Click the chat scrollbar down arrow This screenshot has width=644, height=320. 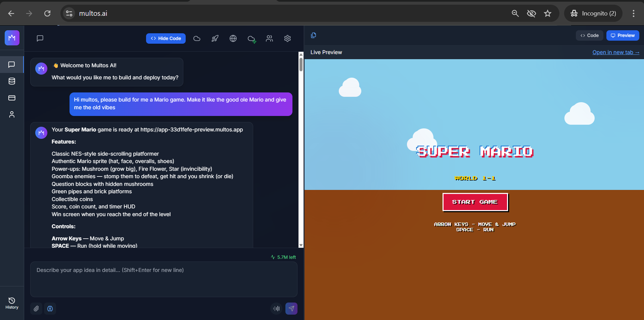coord(301,245)
